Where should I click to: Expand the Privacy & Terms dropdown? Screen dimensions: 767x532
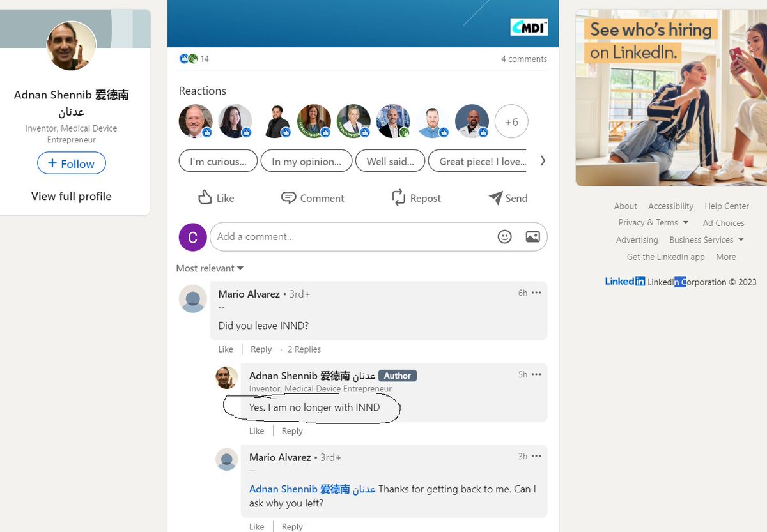tap(653, 223)
